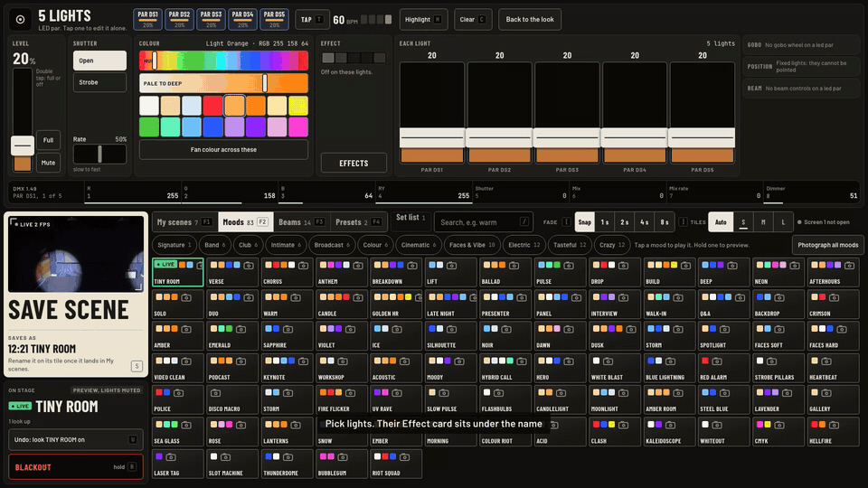This screenshot has width=868, height=488.
Task: Mute the selected lights
Action: 48,164
